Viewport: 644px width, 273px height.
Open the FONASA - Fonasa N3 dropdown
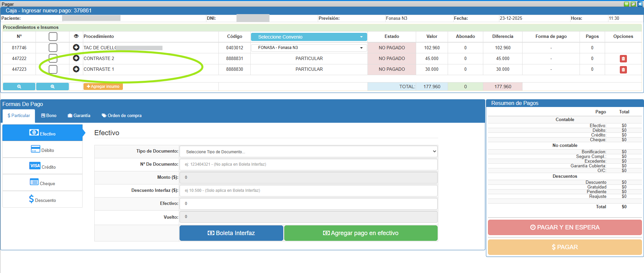(309, 48)
